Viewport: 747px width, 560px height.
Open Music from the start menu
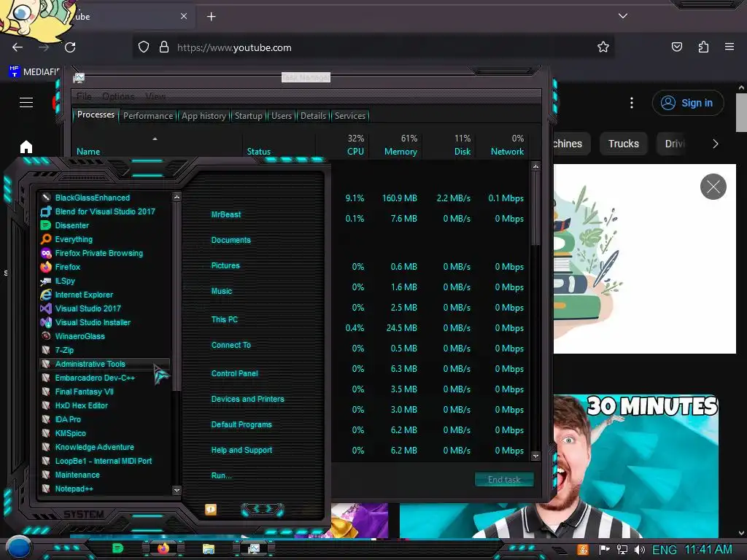click(x=222, y=291)
